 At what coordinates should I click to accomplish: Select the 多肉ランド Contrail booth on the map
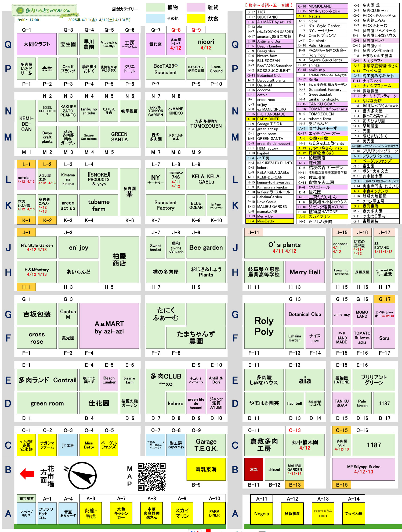(x=47, y=380)
